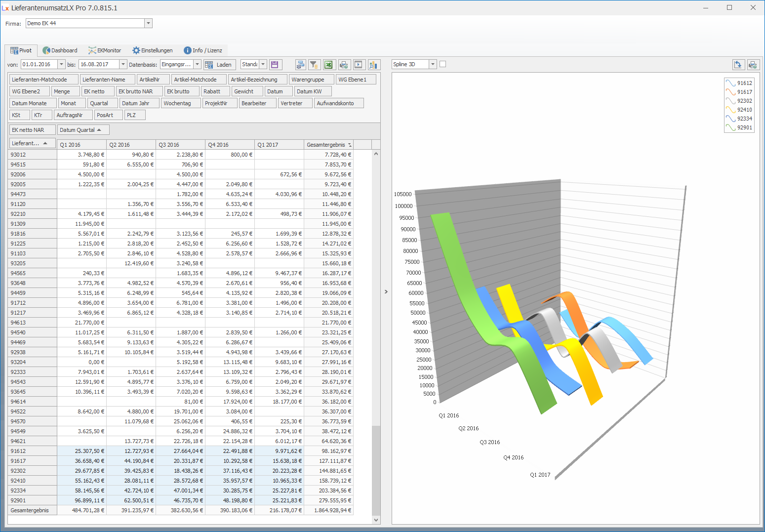The height and width of the screenshot is (532, 765).
Task: Open the Firma dropdown
Action: tap(148, 23)
